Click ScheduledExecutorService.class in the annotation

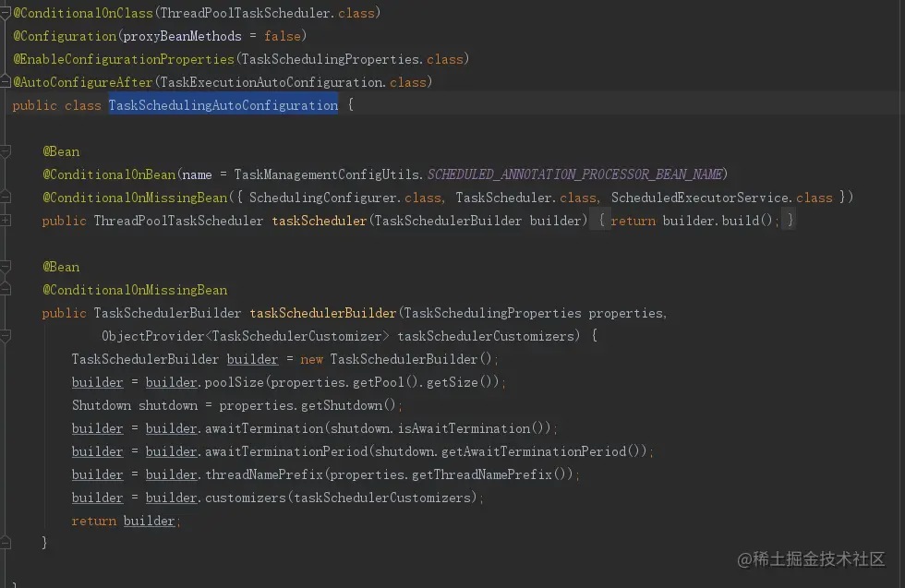[722, 198]
